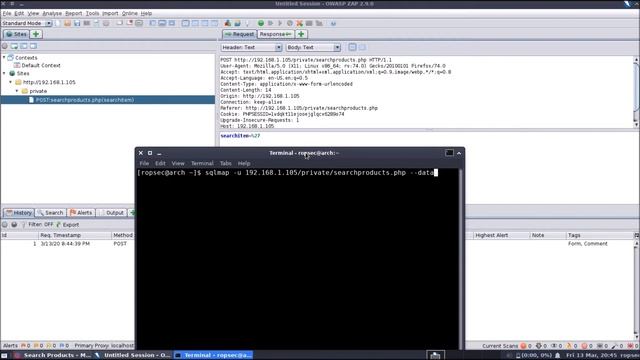Collapse the Contexts tree node
The image size is (640, 360).
[4, 58]
